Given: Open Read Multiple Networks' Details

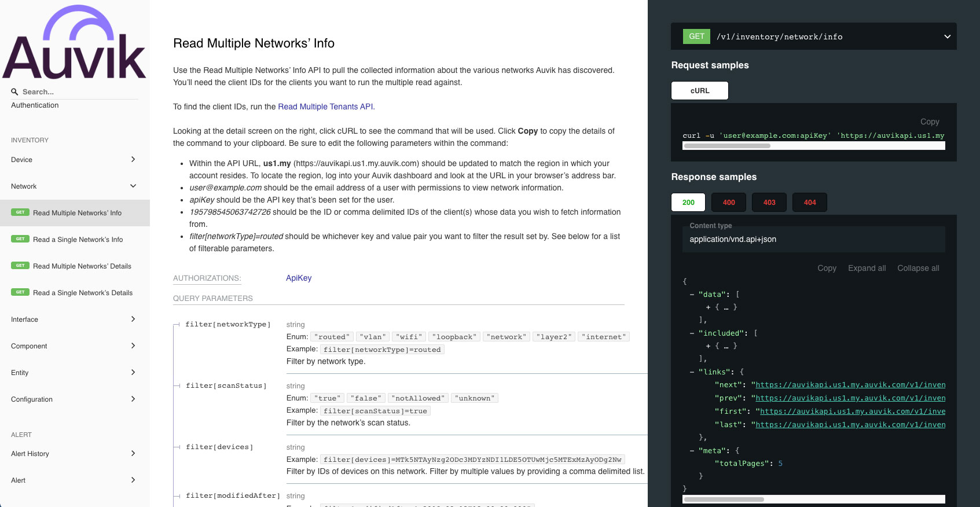Looking at the screenshot, I should pyautogui.click(x=82, y=266).
